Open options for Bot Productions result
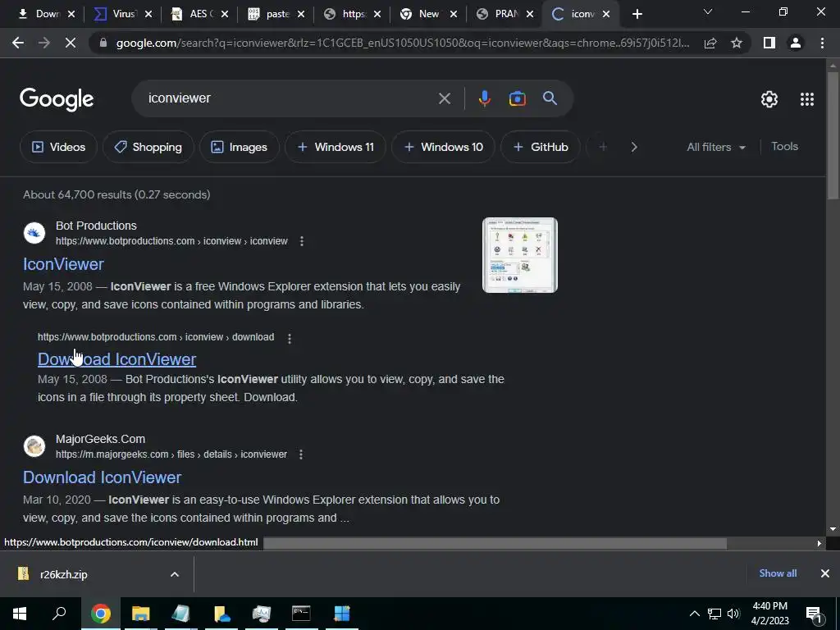The height and width of the screenshot is (630, 840). [302, 241]
